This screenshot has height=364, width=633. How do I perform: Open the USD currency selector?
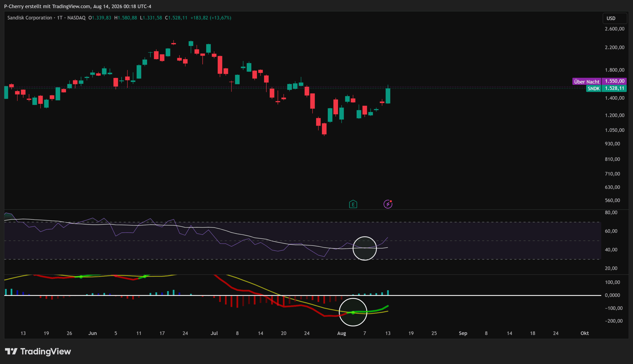pos(615,18)
